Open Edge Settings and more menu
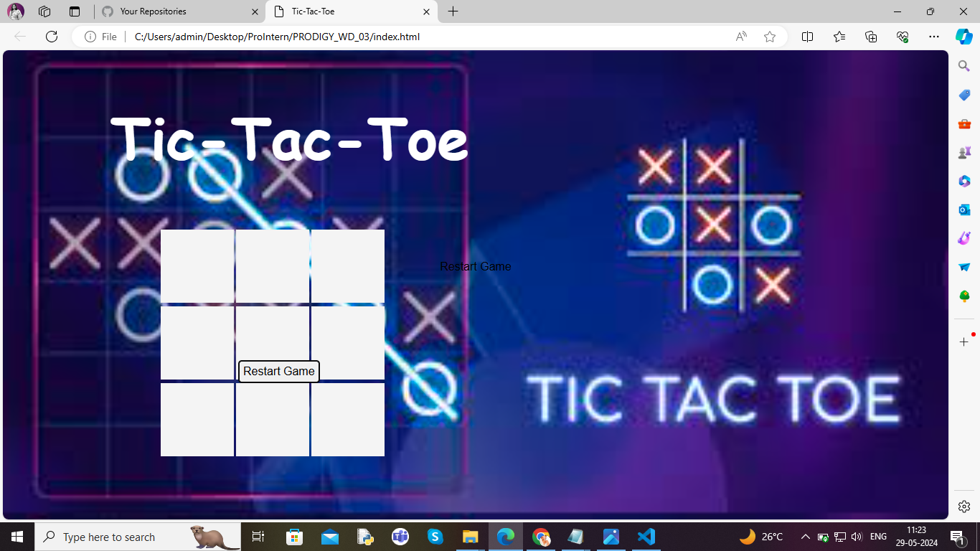The height and width of the screenshot is (551, 980). coord(933,37)
